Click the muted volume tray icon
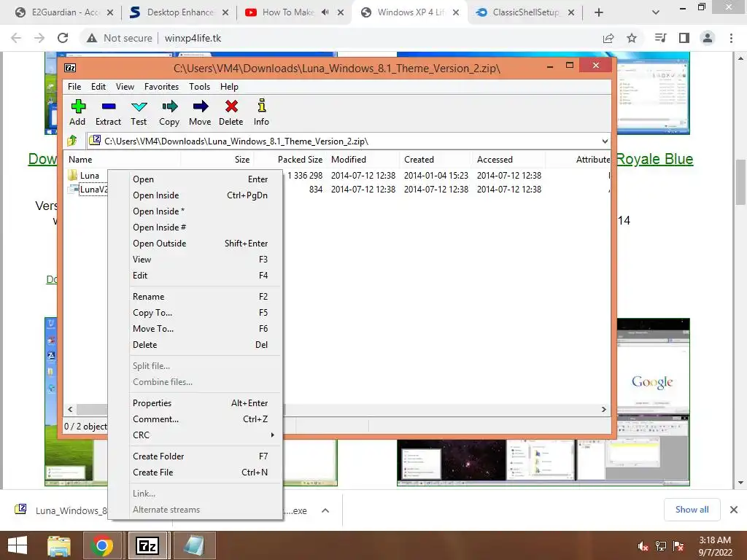Viewport: 747px width, 560px height. [x=643, y=545]
